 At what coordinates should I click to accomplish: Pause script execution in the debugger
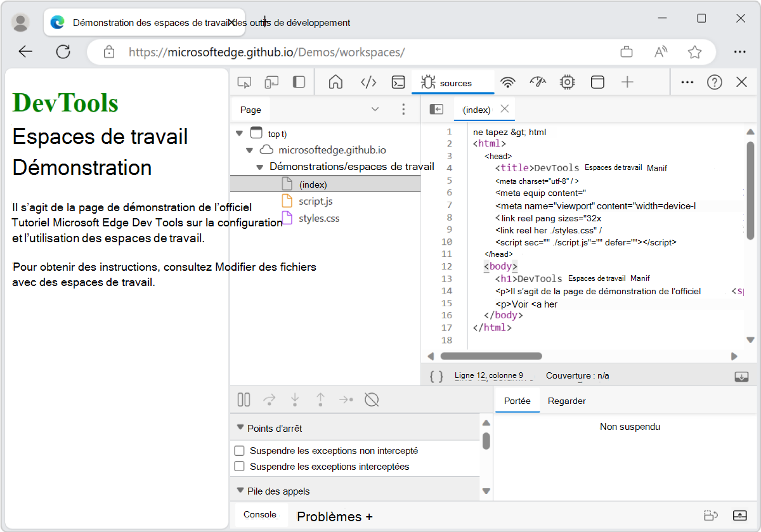(x=244, y=399)
